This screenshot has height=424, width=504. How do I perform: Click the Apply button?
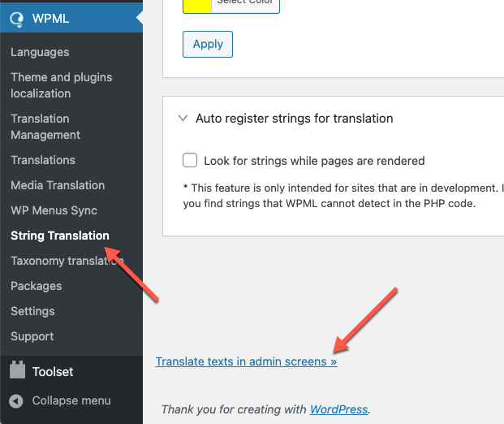click(208, 45)
